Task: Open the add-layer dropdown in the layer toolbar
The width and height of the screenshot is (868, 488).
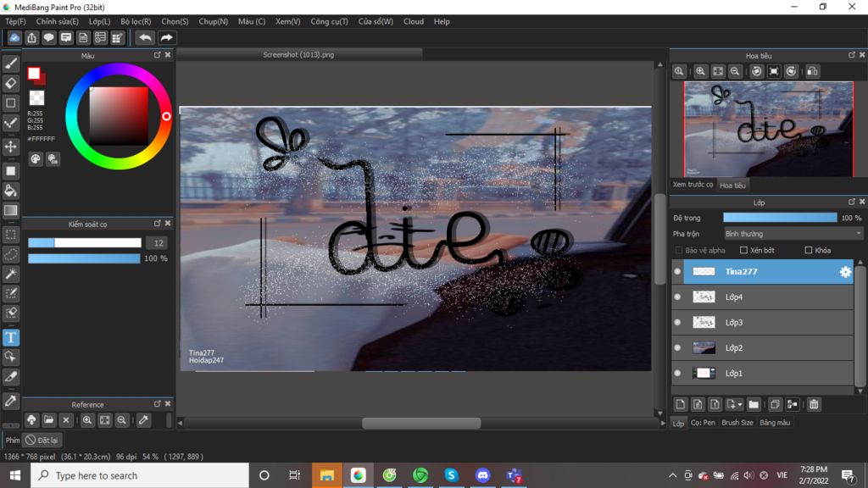Action: pos(734,404)
